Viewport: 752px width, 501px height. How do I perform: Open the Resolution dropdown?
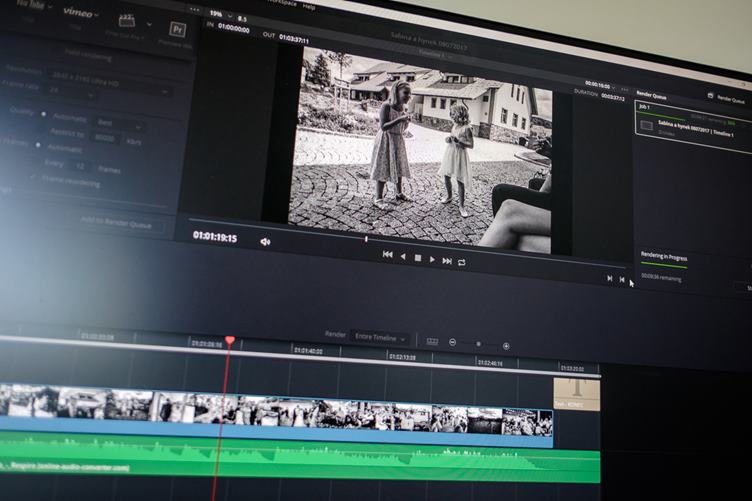(111, 81)
